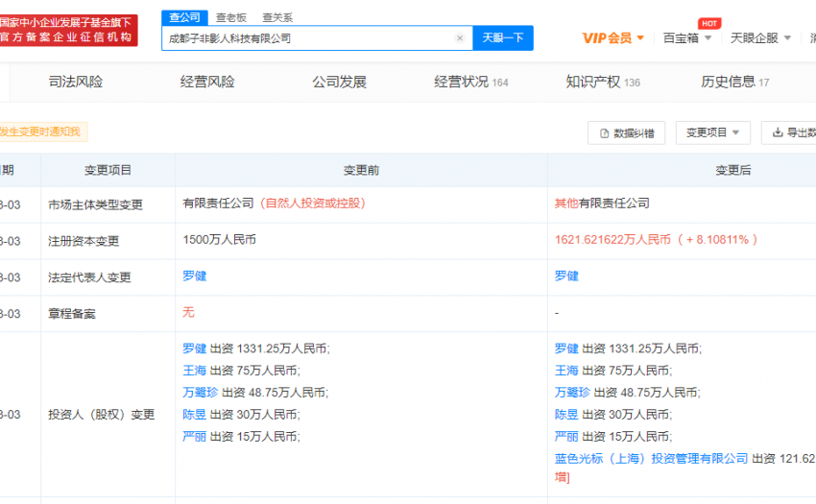The height and width of the screenshot is (504, 816).
Task: Open 罗健 investor link in 变更后 shareholder list
Action: click(566, 348)
